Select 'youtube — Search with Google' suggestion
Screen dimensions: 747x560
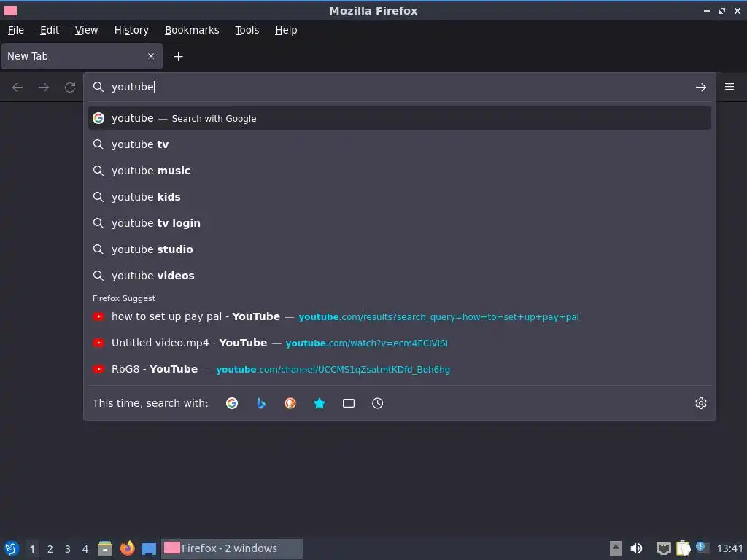coord(399,118)
